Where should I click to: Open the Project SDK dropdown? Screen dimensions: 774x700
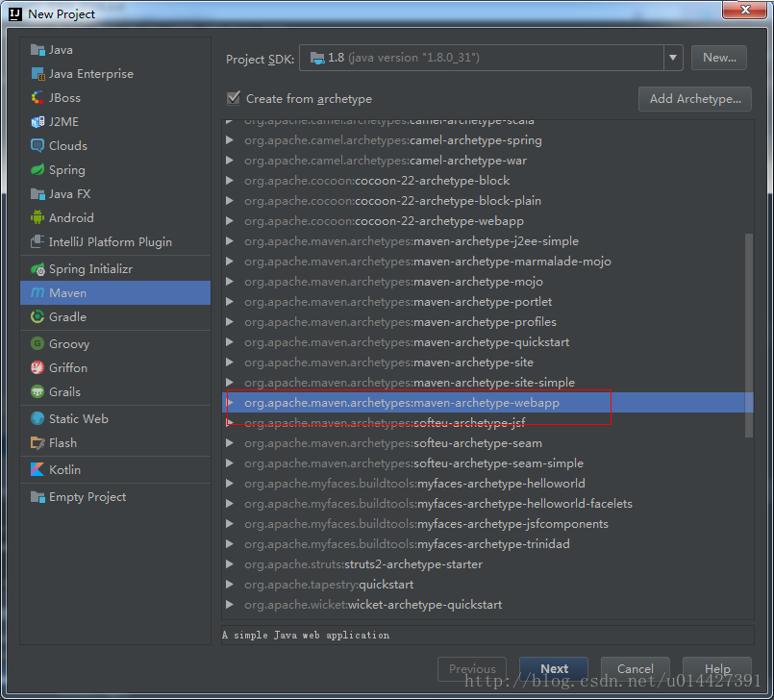[x=673, y=58]
